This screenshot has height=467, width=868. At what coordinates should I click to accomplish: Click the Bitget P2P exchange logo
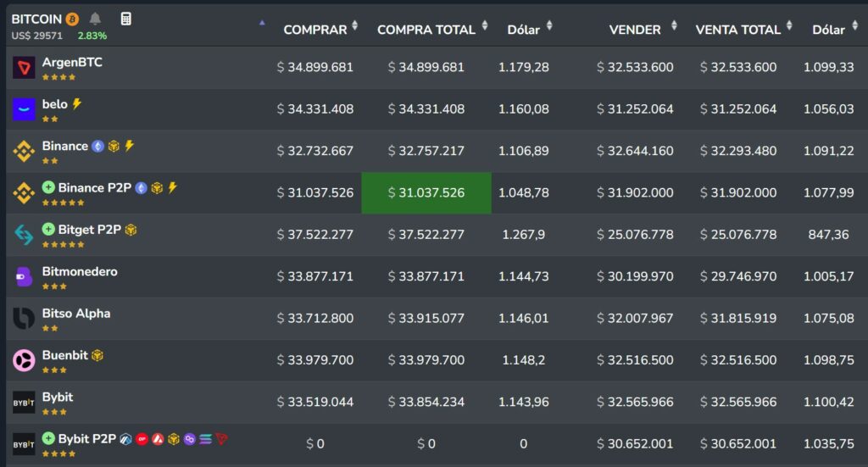coord(24,235)
